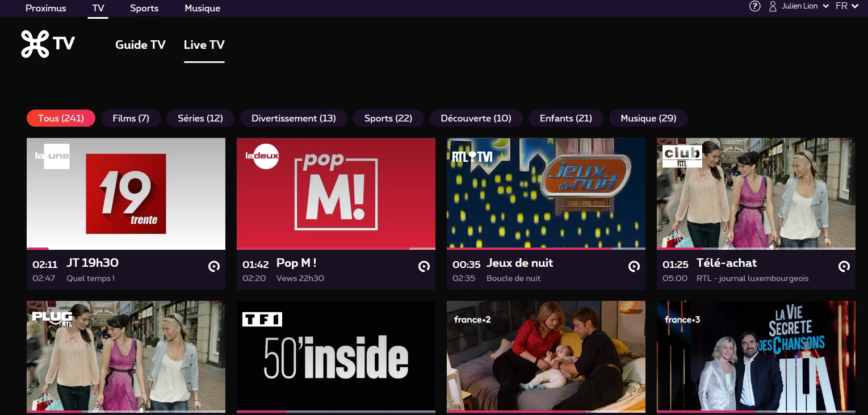Click the user profile silhouette icon
The height and width of the screenshot is (415, 868).
click(x=773, y=6)
